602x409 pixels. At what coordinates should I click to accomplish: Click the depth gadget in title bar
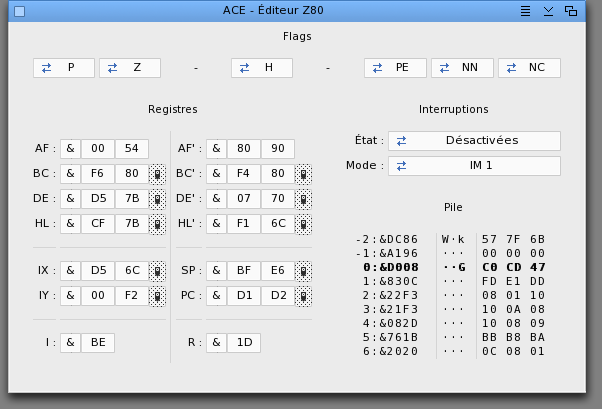[571, 11]
